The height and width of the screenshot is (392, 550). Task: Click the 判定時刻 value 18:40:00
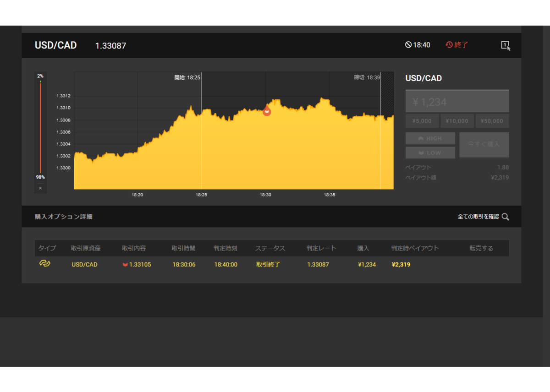(226, 265)
